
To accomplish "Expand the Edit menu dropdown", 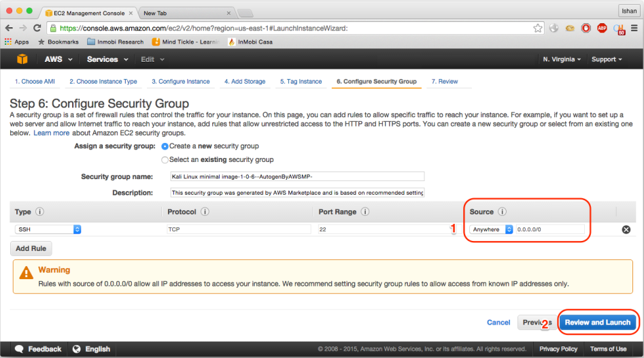I will pos(152,59).
